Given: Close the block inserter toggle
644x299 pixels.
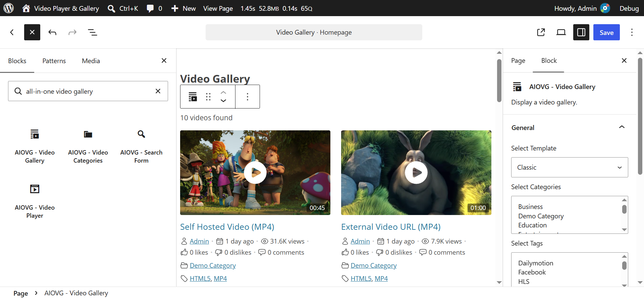Looking at the screenshot, I should pos(32,32).
